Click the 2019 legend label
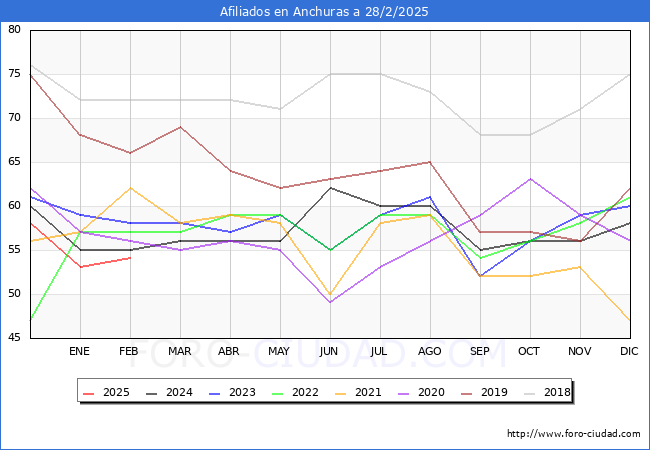650x450 pixels. pyautogui.click(x=494, y=392)
